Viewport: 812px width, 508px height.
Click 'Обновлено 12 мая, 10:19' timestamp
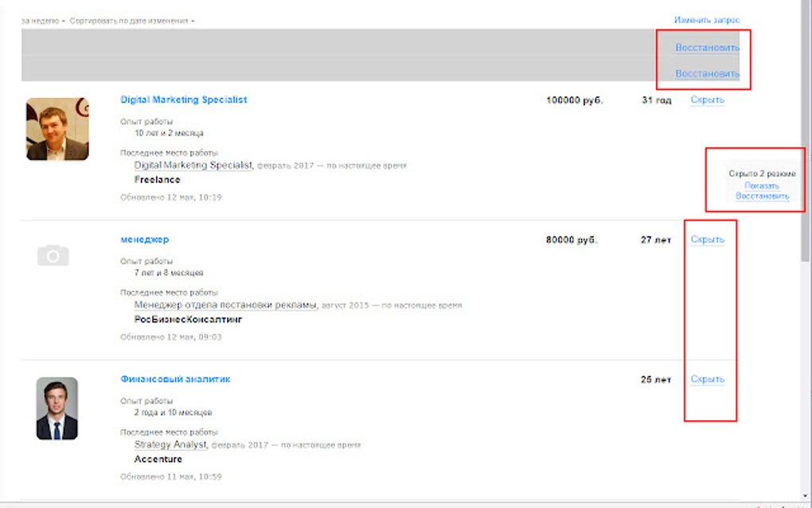(171, 197)
